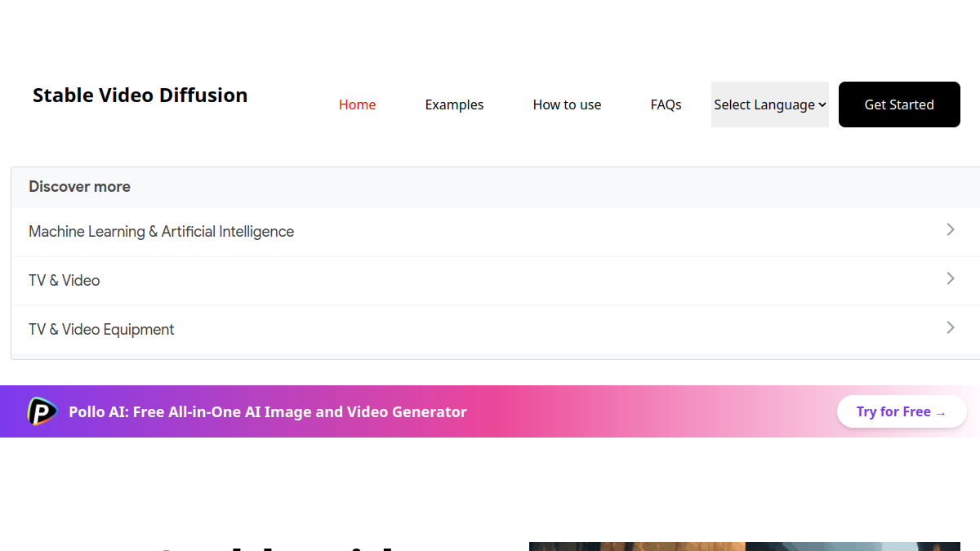The height and width of the screenshot is (551, 980).
Task: Expand Machine Learning & Artificial Intelligence chevron
Action: tap(951, 229)
